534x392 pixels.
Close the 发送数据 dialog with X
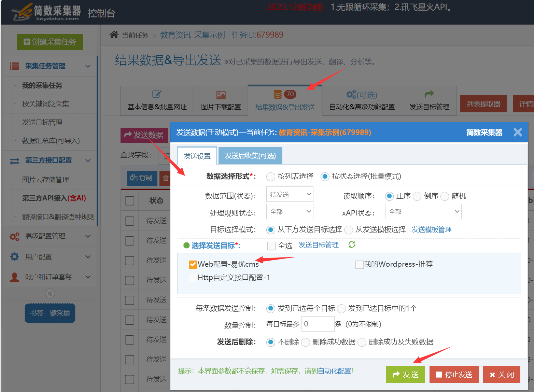[518, 132]
